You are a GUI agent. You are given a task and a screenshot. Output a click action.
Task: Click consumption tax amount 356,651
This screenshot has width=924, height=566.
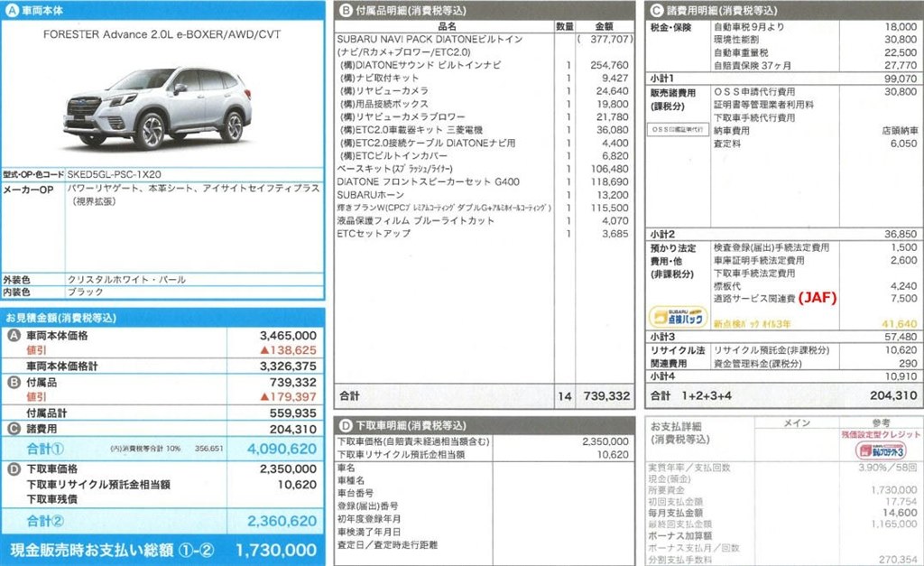point(209,449)
